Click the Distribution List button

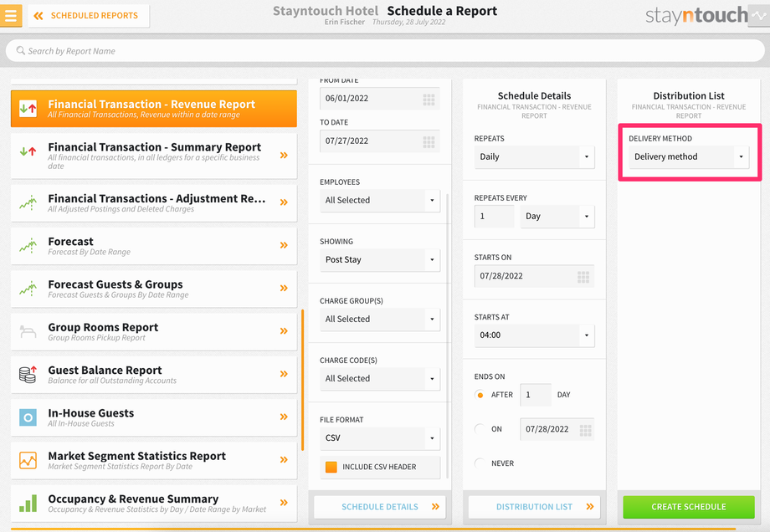534,507
